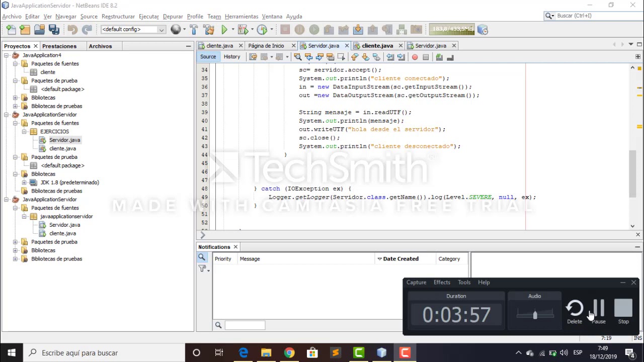644x362 pixels.
Task: Switch to the Archivos tab
Action: [x=100, y=46]
